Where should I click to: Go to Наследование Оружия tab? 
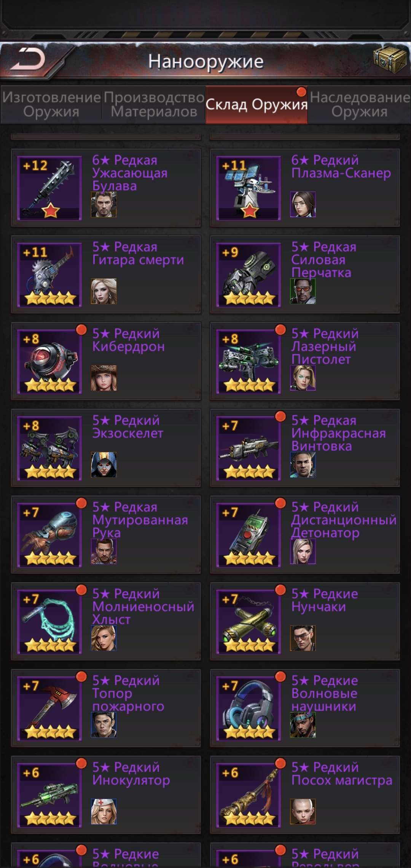(x=359, y=105)
